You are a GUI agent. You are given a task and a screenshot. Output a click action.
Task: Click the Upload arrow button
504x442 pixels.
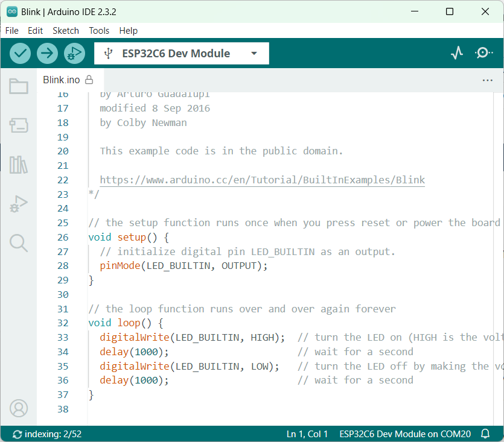point(47,53)
